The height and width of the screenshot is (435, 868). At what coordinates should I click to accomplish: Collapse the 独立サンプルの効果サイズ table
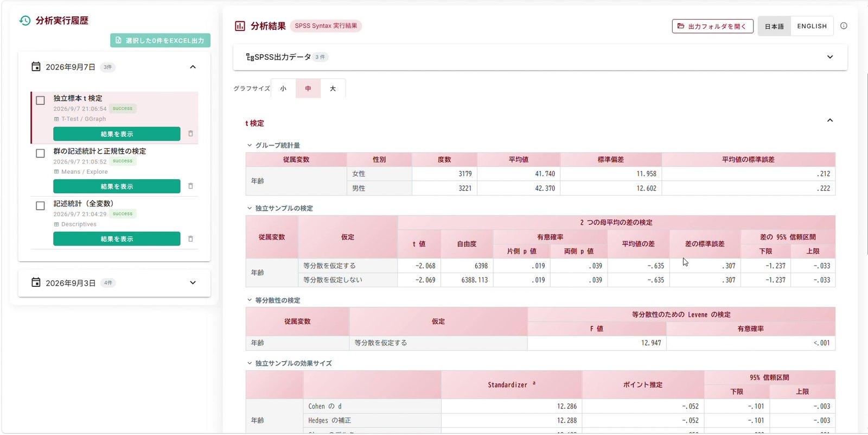click(250, 363)
